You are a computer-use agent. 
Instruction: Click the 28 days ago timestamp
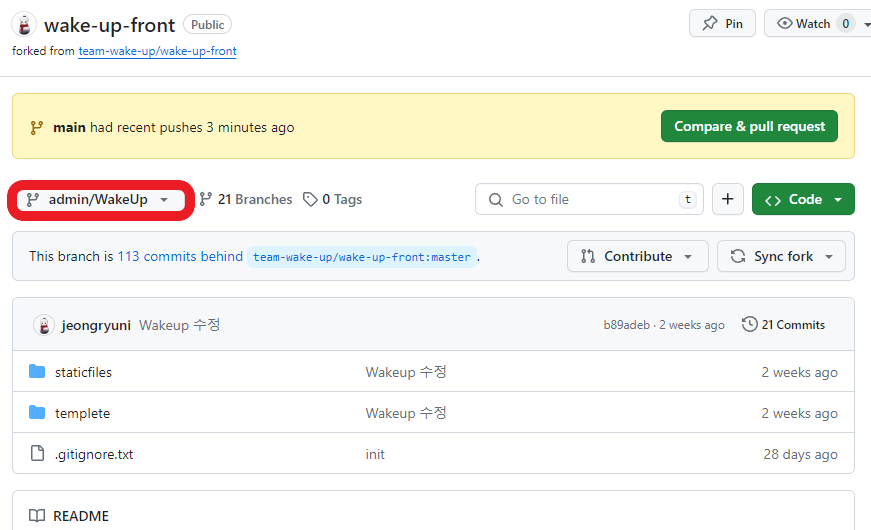click(x=800, y=454)
